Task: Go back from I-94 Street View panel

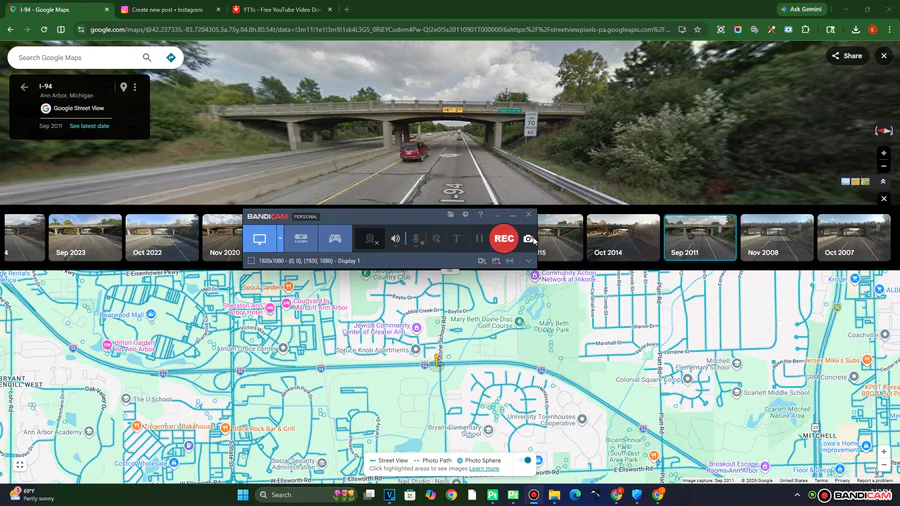Action: click(24, 87)
